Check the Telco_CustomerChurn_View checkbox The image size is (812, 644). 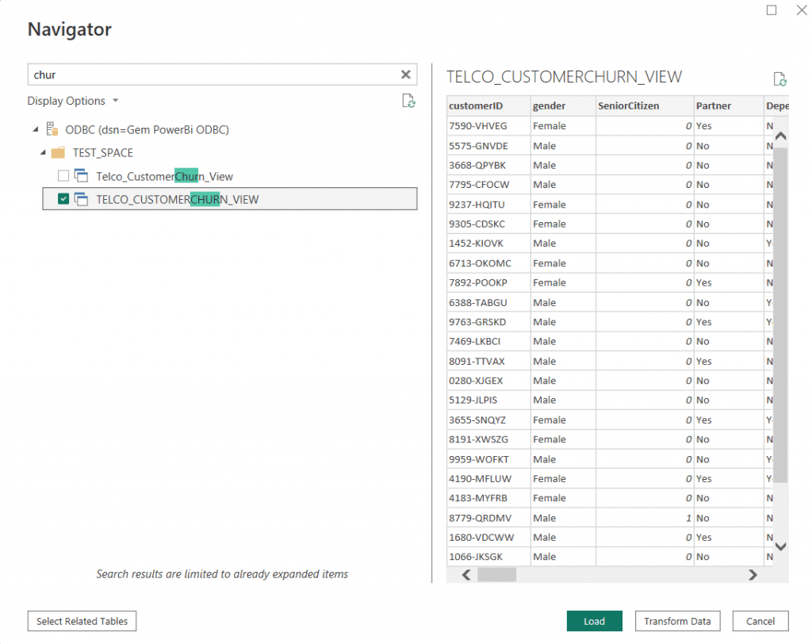coord(63,175)
